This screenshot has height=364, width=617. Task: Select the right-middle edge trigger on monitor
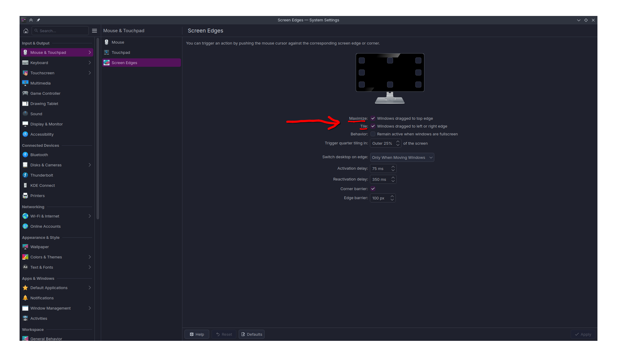(418, 72)
